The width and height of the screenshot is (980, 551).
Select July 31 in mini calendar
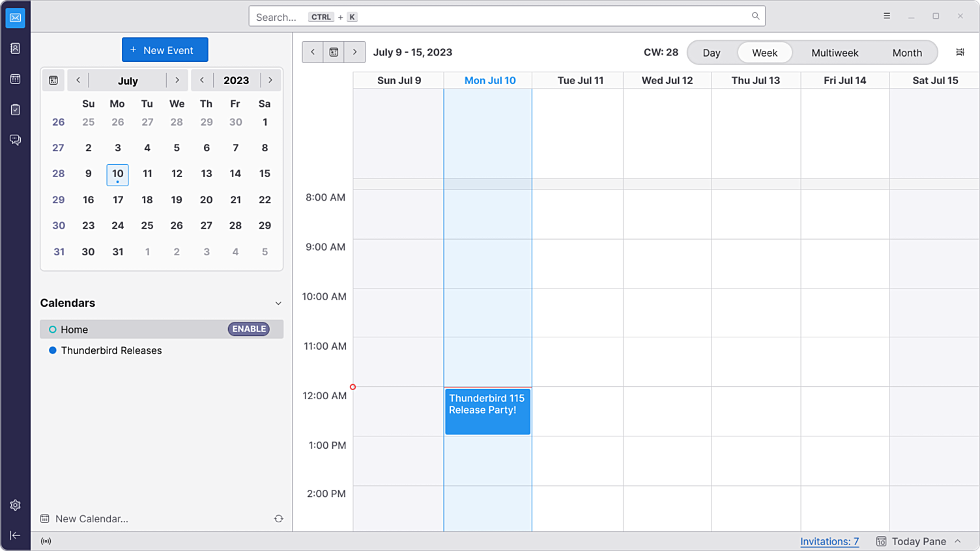click(118, 252)
